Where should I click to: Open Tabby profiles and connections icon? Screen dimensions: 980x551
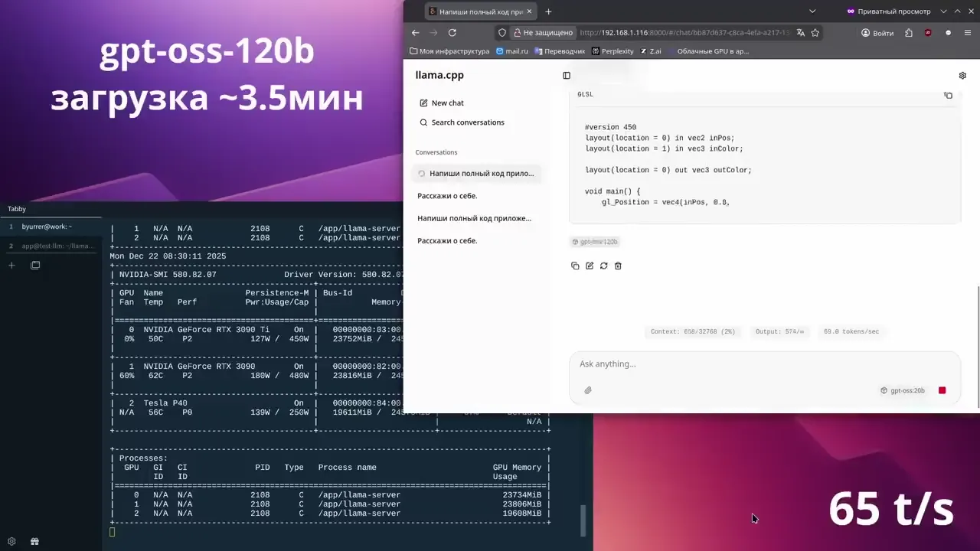35,266
